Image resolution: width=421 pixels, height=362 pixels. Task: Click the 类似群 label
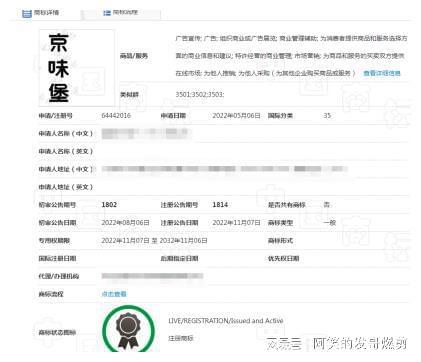[x=129, y=95]
